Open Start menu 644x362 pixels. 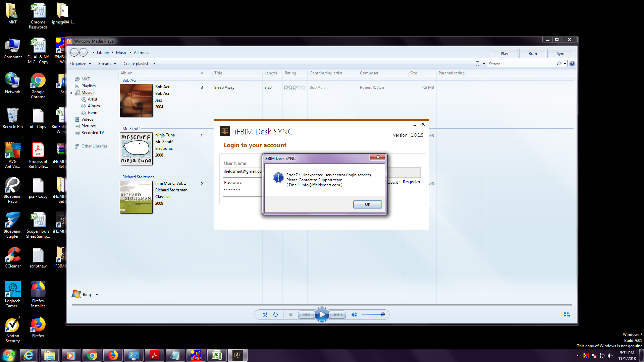click(9, 355)
